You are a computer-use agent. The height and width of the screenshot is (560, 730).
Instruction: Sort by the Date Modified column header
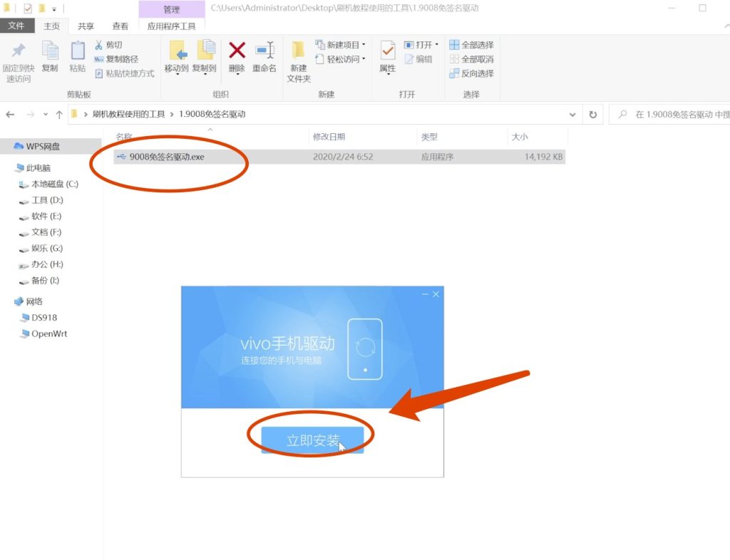click(329, 137)
